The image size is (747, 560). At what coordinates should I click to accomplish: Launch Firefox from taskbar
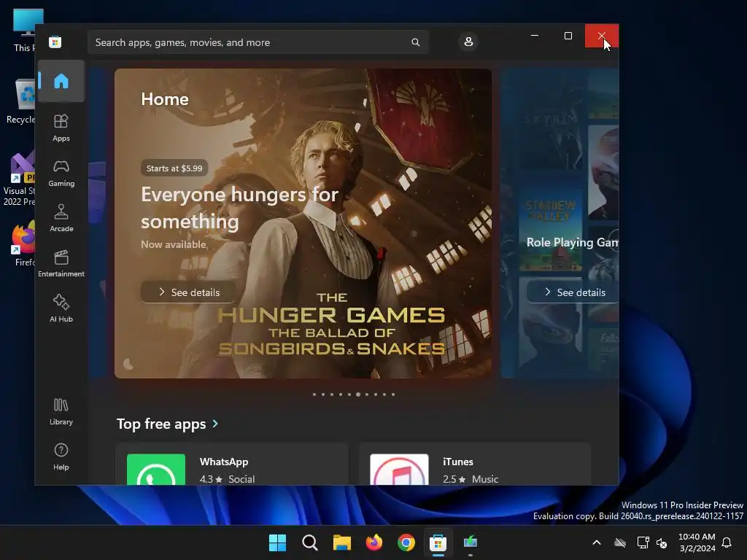(374, 542)
